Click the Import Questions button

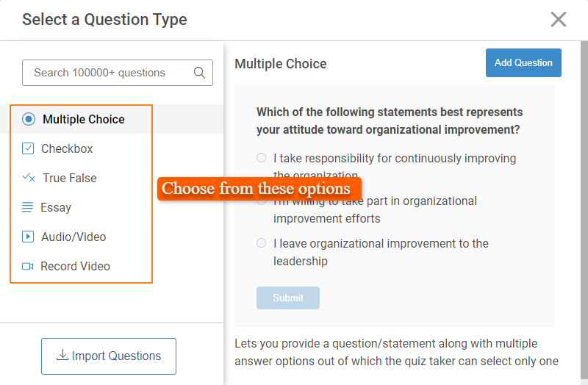(109, 356)
